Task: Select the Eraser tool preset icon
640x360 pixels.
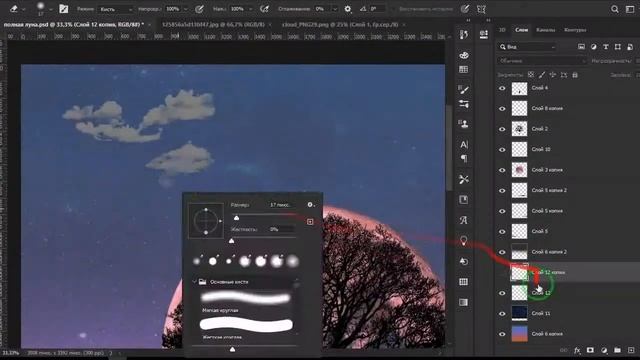Action: click(13, 8)
